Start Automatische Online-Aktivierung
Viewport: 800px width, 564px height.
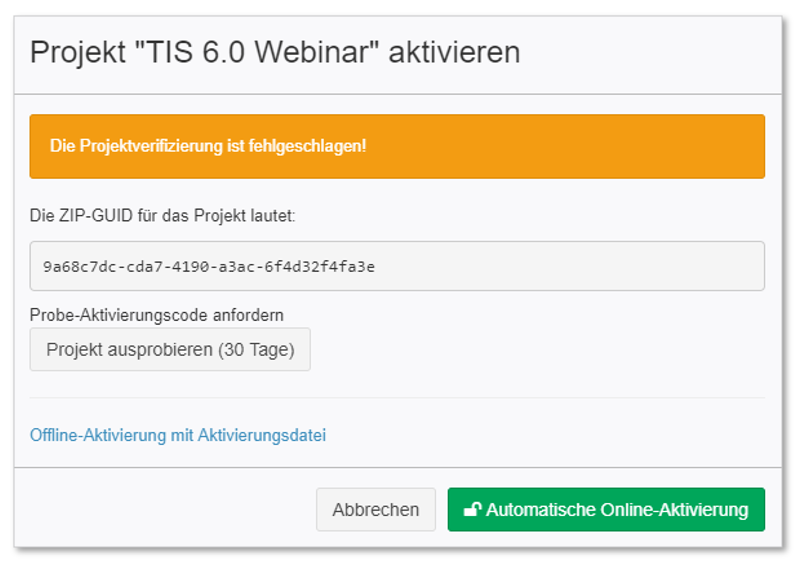pos(606,509)
